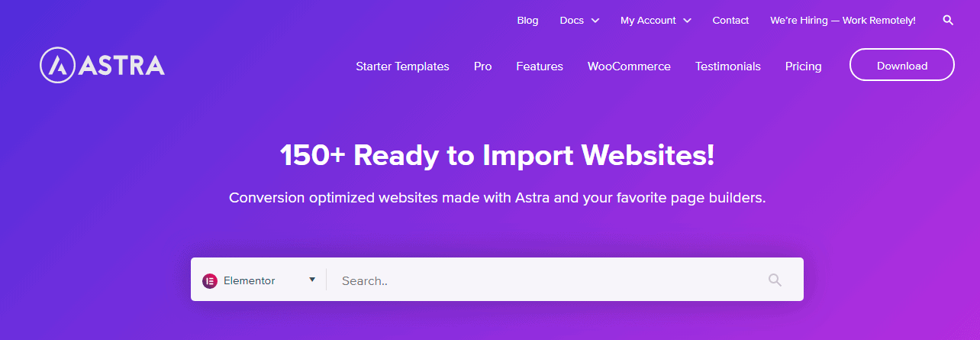Viewport: 980px width, 340px height.
Task: Open the Features menu item
Action: pyautogui.click(x=540, y=66)
